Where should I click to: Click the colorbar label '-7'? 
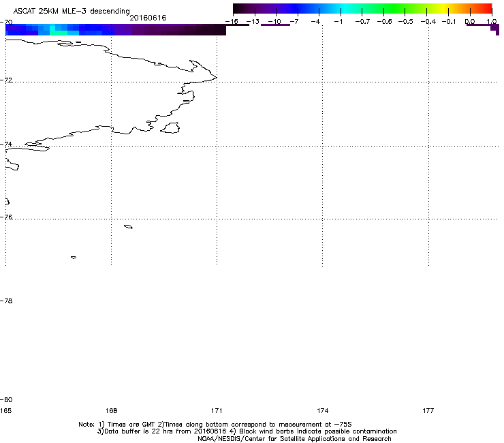click(x=294, y=22)
